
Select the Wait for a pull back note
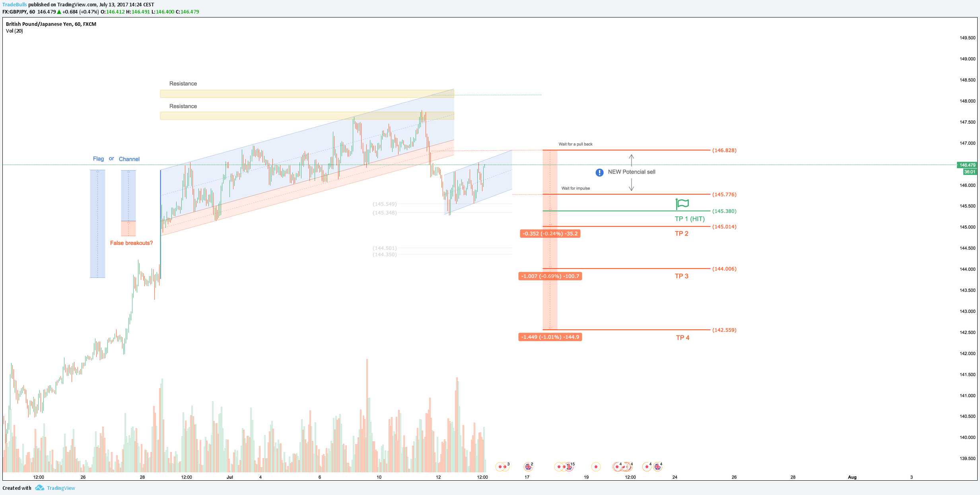(x=576, y=144)
